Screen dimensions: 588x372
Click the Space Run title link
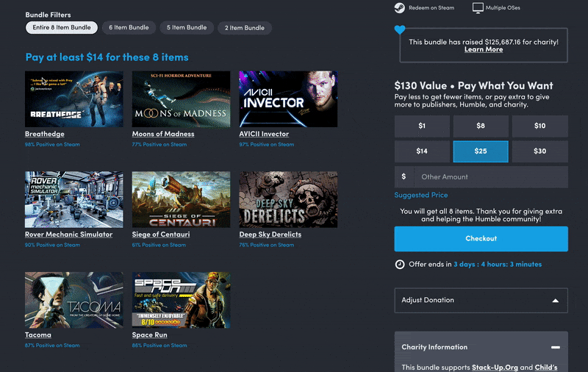150,335
